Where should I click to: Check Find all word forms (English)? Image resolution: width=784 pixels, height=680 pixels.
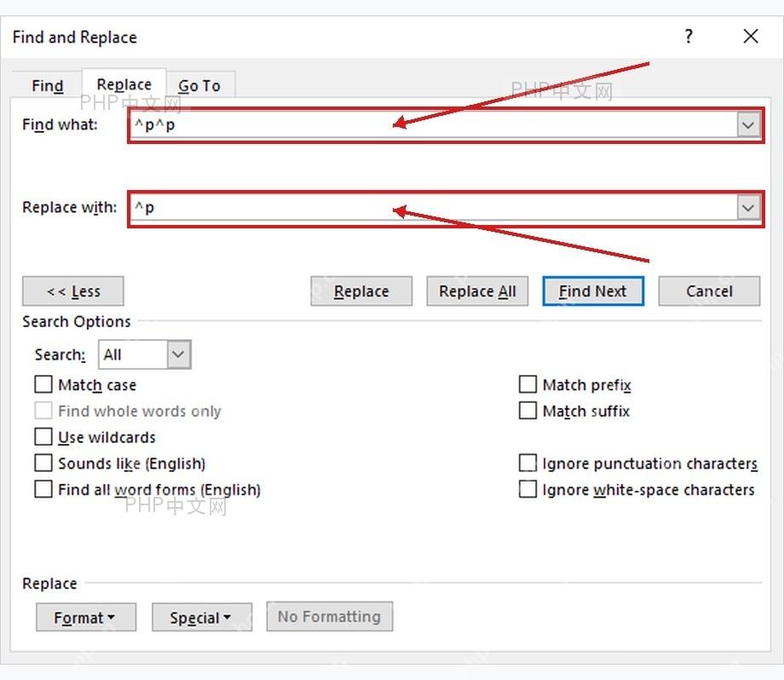point(43,489)
